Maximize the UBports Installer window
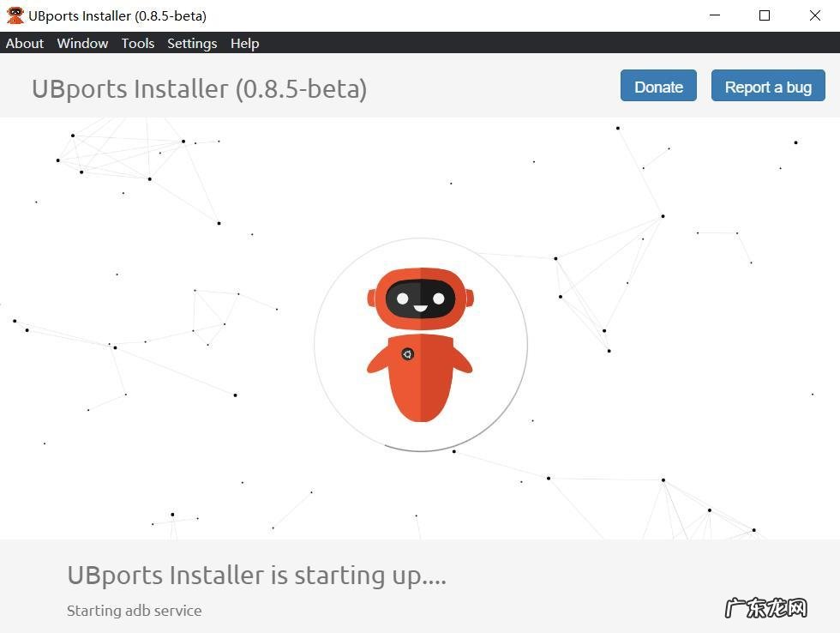The height and width of the screenshot is (633, 840). (765, 15)
